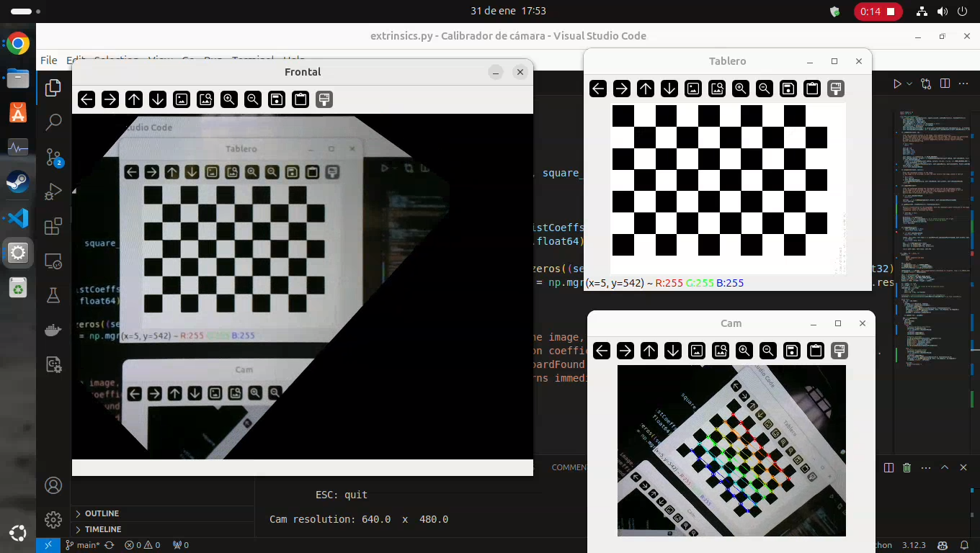
Task: Kill terminal with trash icon
Action: pos(907,468)
